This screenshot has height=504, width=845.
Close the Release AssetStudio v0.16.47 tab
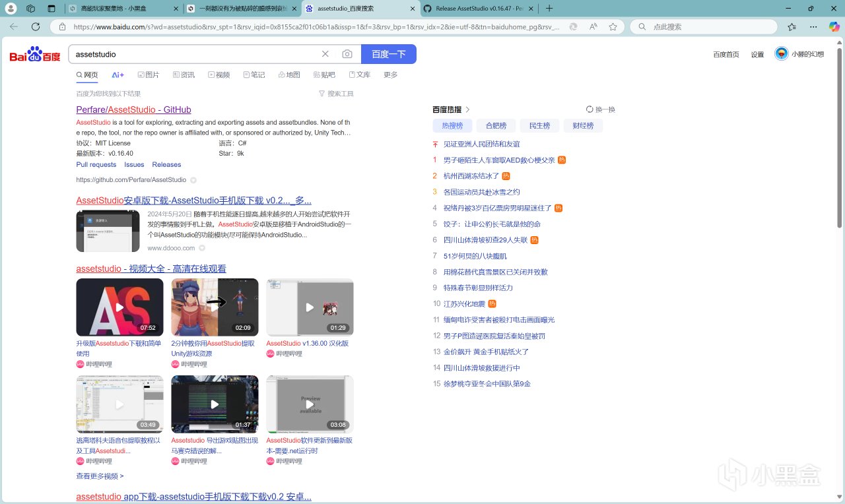click(x=530, y=9)
